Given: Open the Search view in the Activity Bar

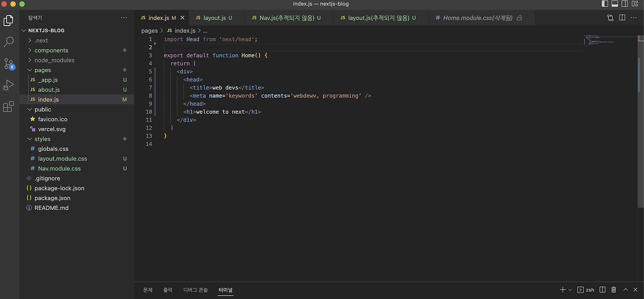Looking at the screenshot, I should pyautogui.click(x=8, y=42).
